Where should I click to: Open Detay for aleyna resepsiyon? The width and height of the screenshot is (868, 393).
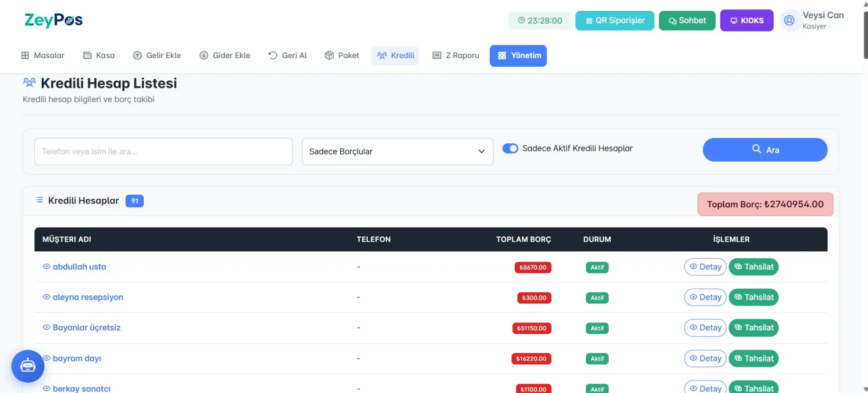[x=705, y=297]
